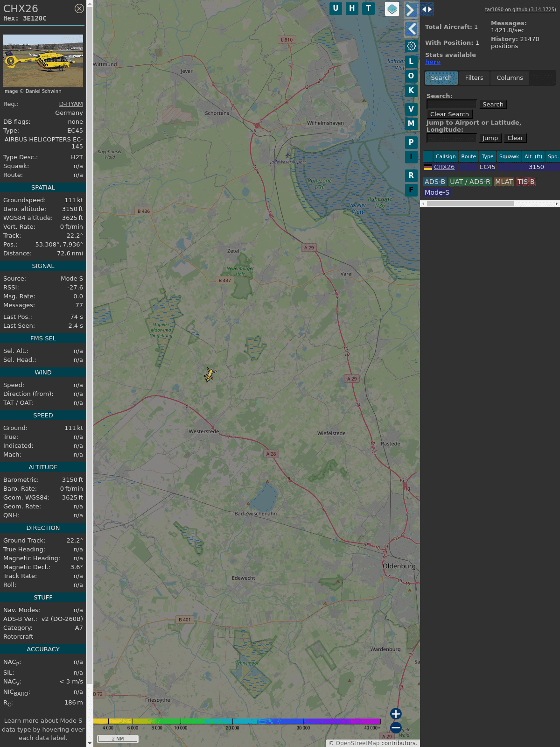Sort table by Type column
The image size is (560, 747).
488,156
